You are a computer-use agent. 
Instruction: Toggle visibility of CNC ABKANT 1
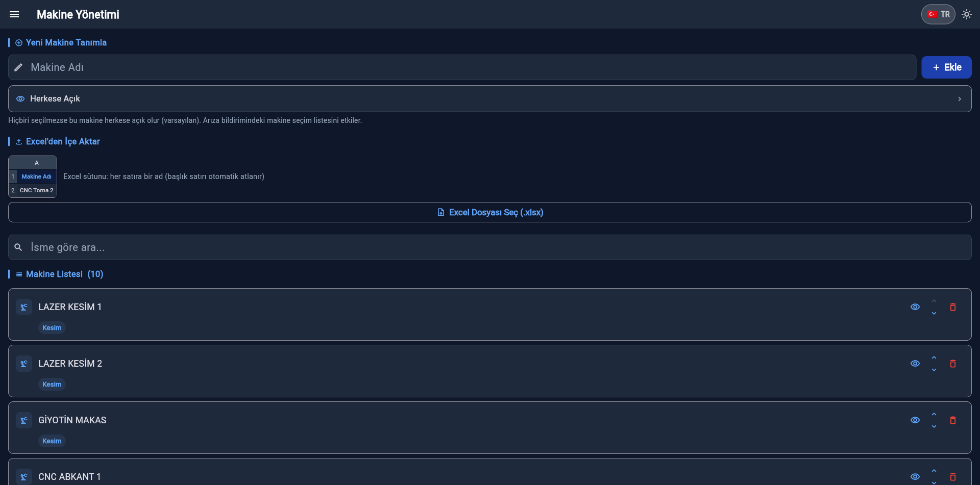pos(915,477)
